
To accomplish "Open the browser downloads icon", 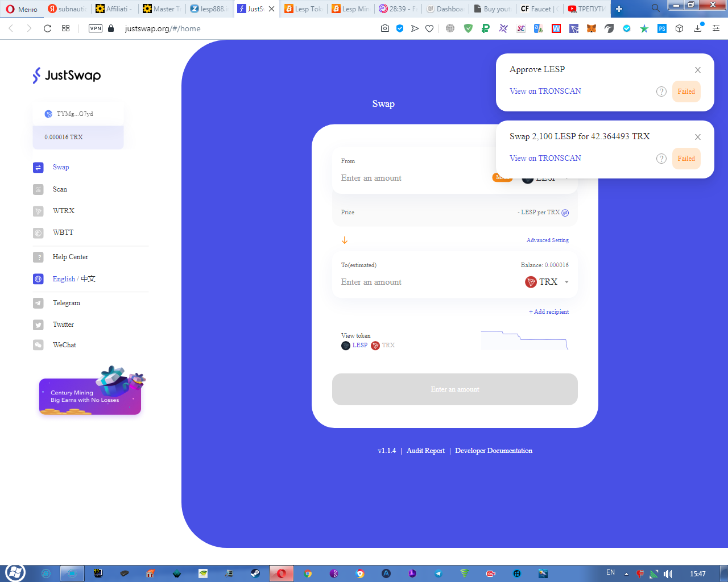I will (698, 28).
